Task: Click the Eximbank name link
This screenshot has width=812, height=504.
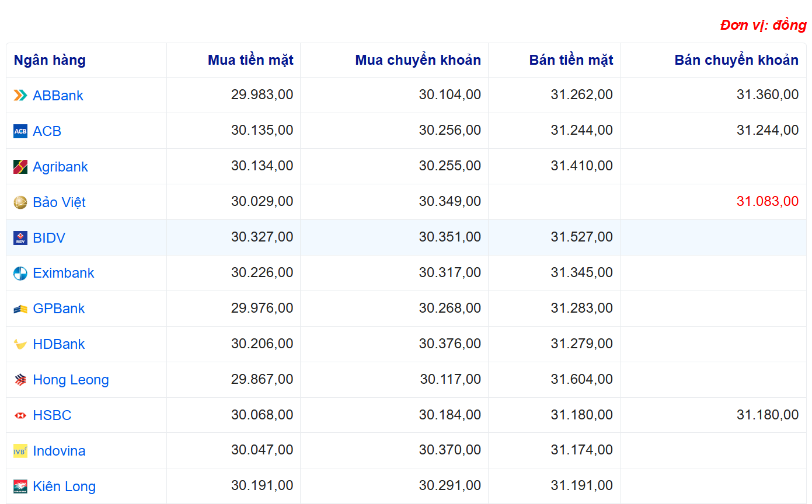Action: click(x=63, y=273)
